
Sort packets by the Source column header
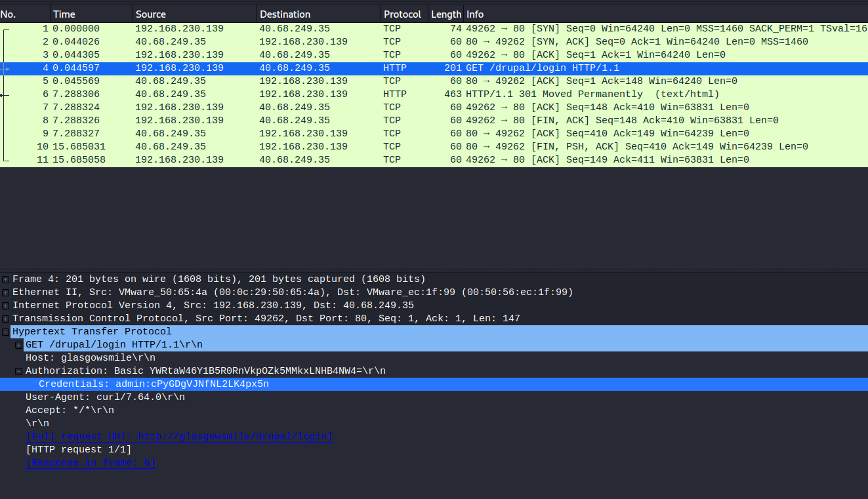coord(150,14)
